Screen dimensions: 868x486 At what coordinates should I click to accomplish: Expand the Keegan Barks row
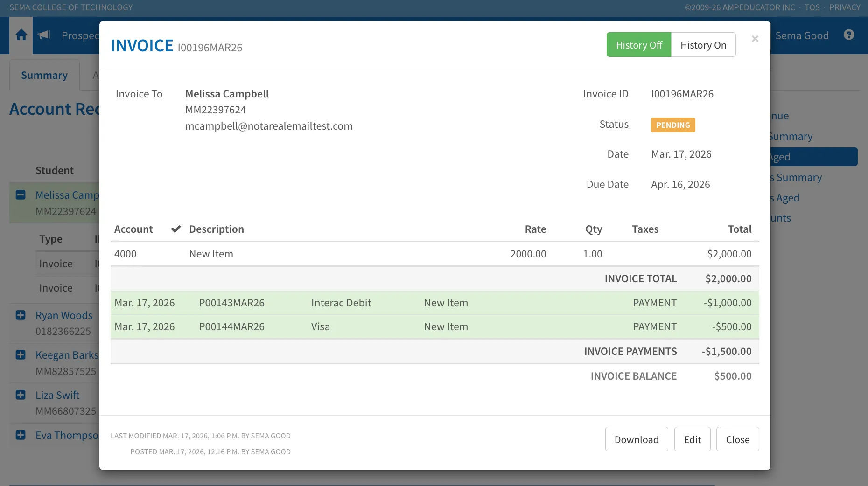tap(21, 355)
